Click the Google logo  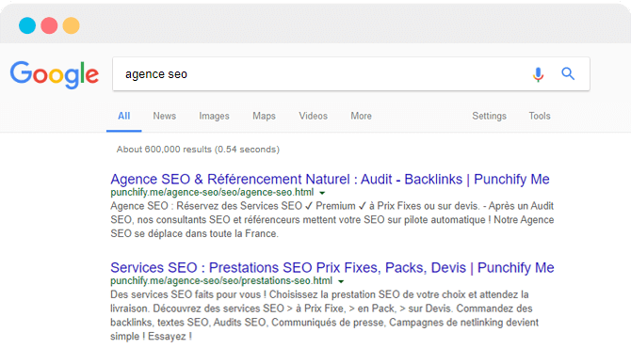click(x=55, y=74)
